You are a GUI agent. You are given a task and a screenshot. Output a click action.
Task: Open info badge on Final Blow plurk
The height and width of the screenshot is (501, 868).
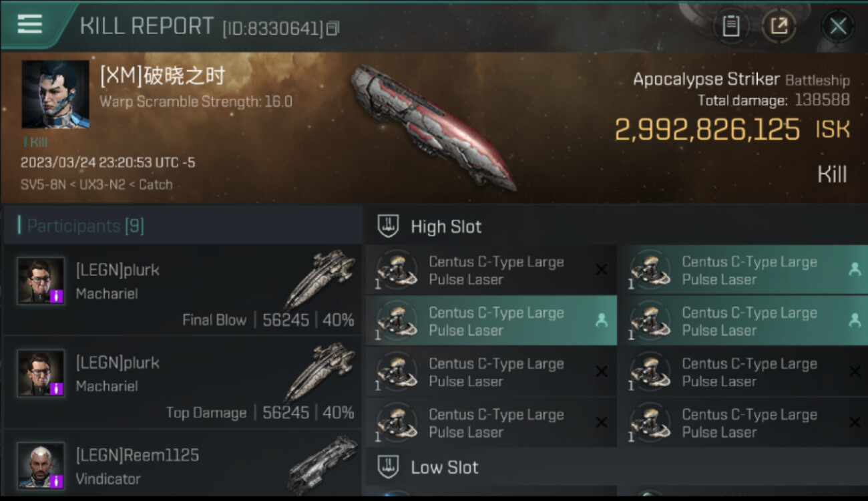point(57,296)
